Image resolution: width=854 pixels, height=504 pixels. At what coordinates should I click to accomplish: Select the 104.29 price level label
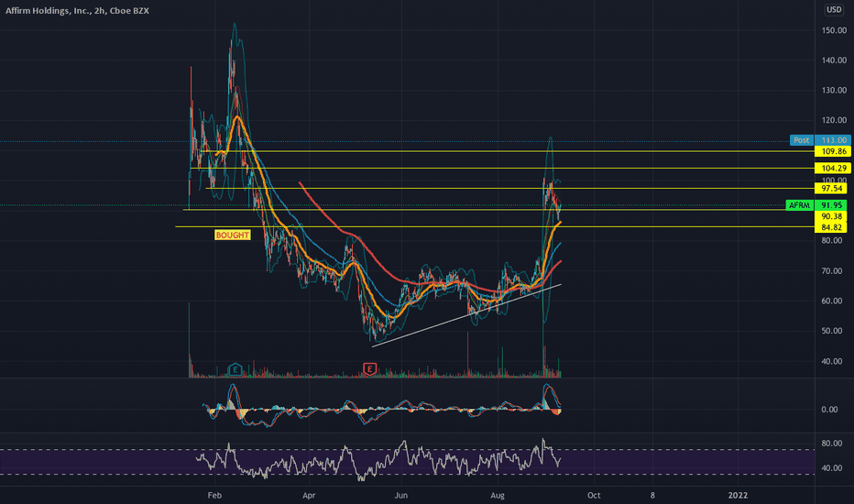click(x=833, y=169)
